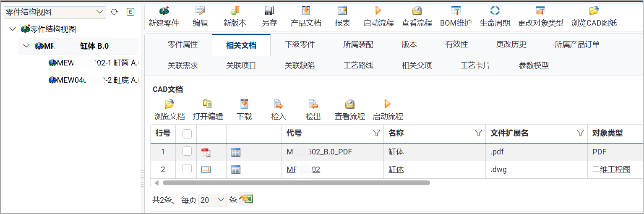Open the 零件结构视图 dropdown
This screenshot has width=644, height=214.
tap(55, 12)
